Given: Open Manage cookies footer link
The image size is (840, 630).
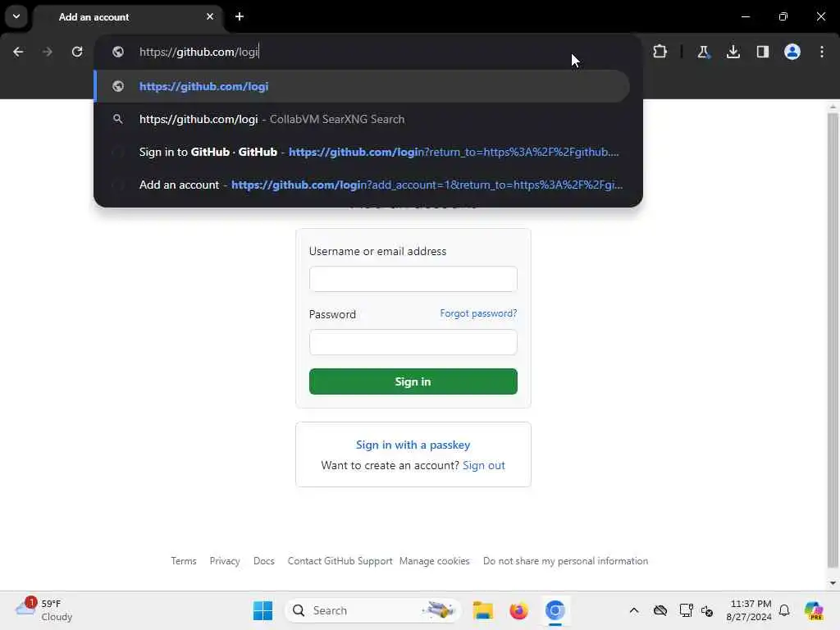Looking at the screenshot, I should tap(435, 561).
